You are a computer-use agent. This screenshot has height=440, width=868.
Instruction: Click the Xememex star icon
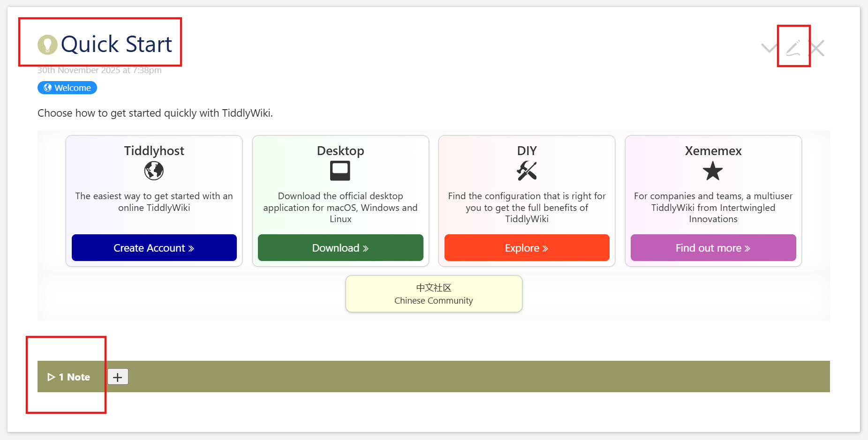(x=713, y=171)
